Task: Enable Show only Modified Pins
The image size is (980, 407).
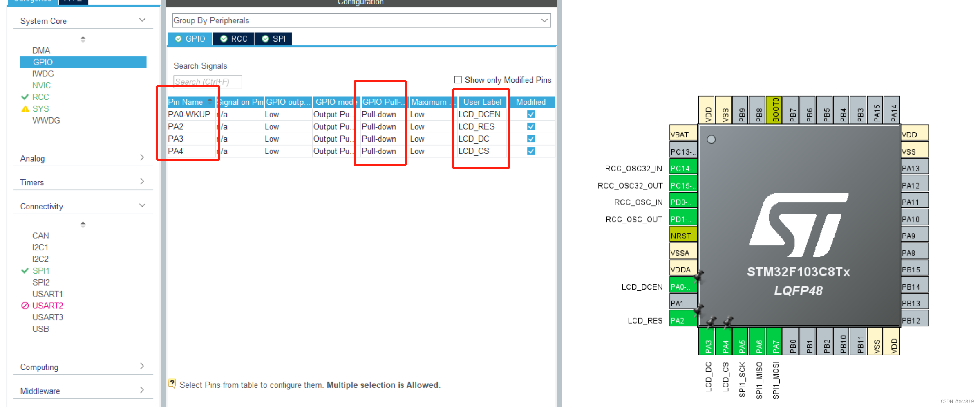Action: click(458, 80)
